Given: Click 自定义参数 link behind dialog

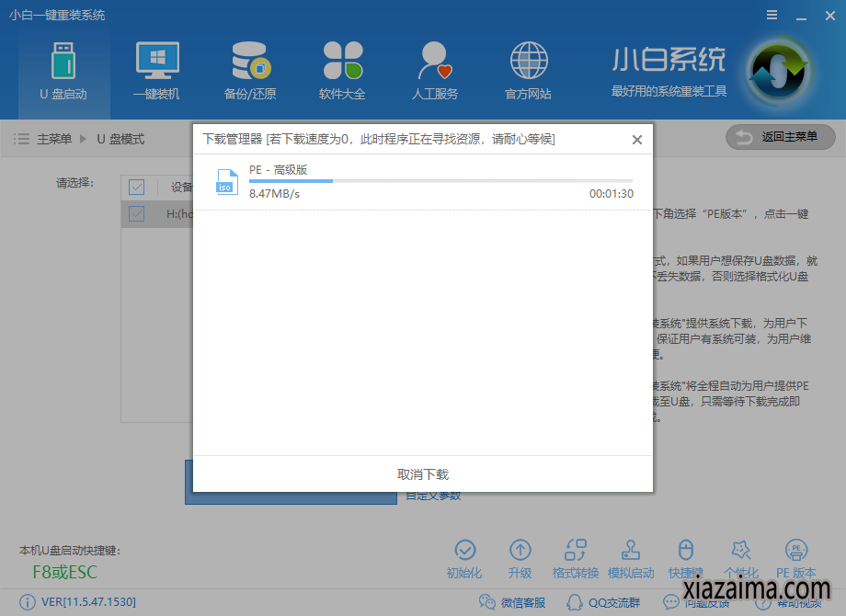Looking at the screenshot, I should coord(433,496).
